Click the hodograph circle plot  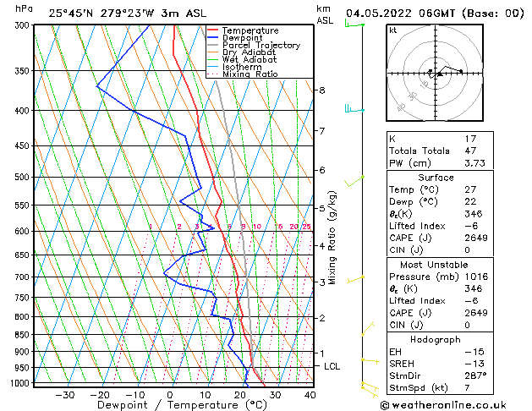(436, 74)
